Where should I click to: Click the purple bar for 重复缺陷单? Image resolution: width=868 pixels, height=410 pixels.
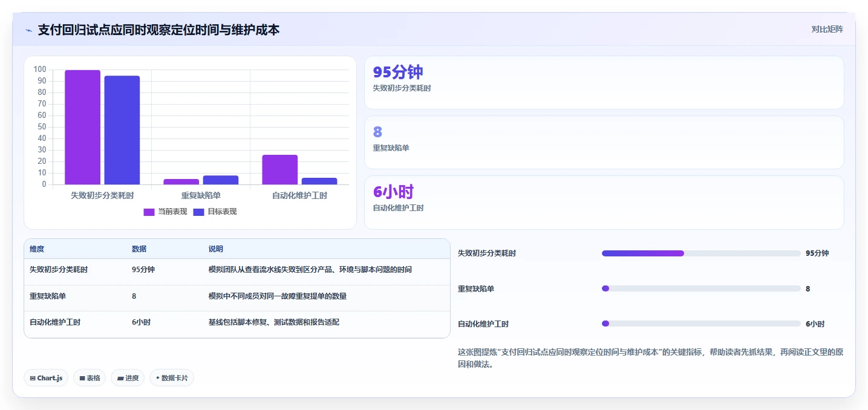click(181, 181)
